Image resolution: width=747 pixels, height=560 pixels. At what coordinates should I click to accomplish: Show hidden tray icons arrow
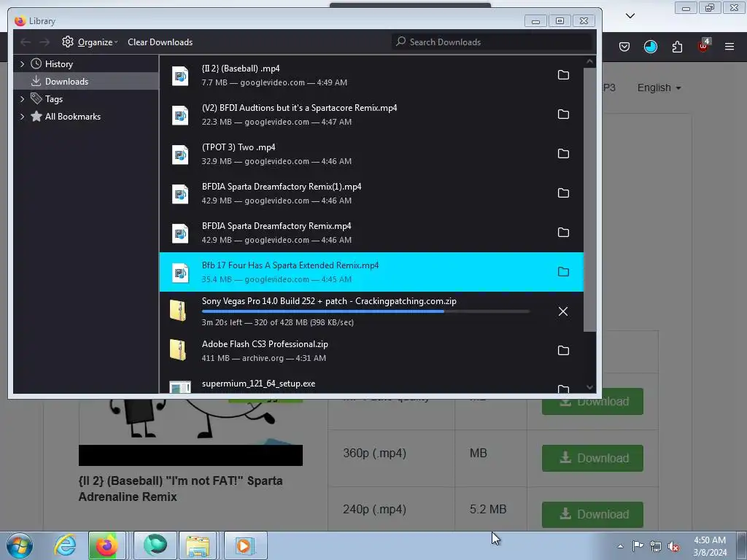tap(620, 546)
